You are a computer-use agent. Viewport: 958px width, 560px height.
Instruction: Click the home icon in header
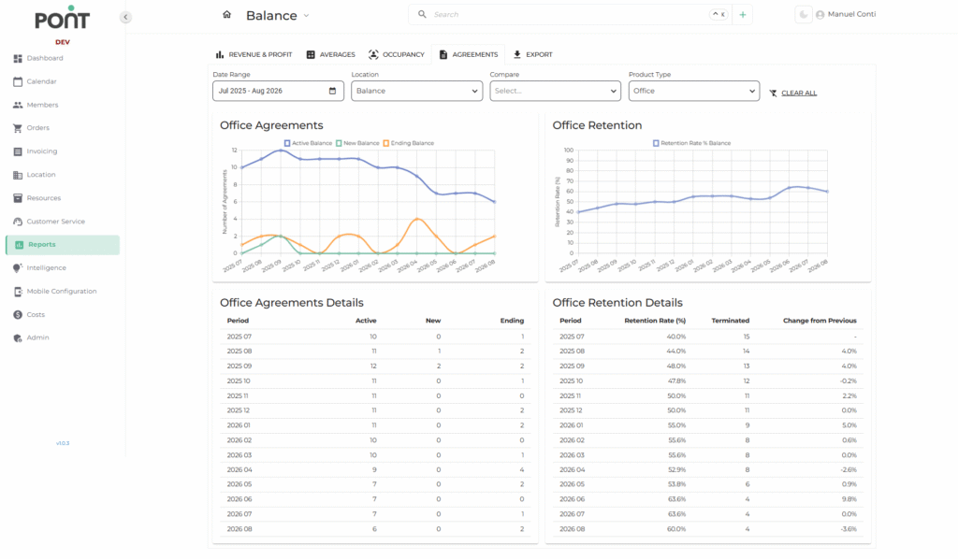[x=226, y=15]
